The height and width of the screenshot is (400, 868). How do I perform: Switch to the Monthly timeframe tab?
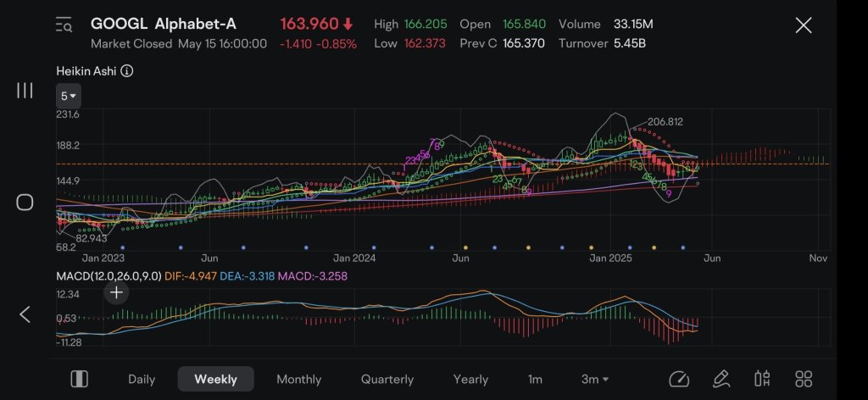point(299,380)
